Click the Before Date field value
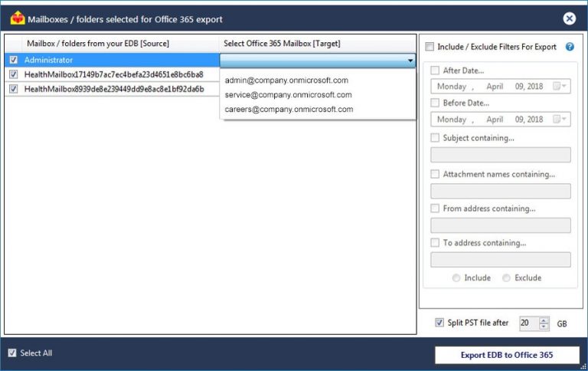588x371 pixels. (490, 120)
